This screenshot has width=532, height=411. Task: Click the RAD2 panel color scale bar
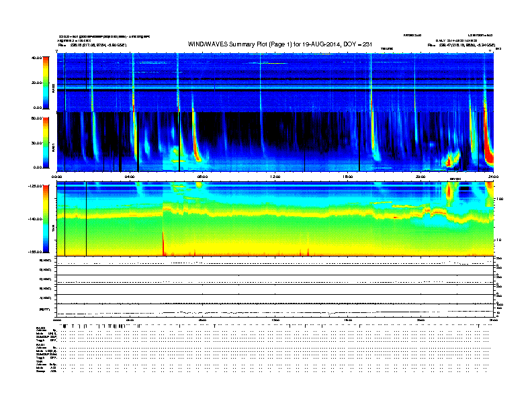tap(46, 83)
